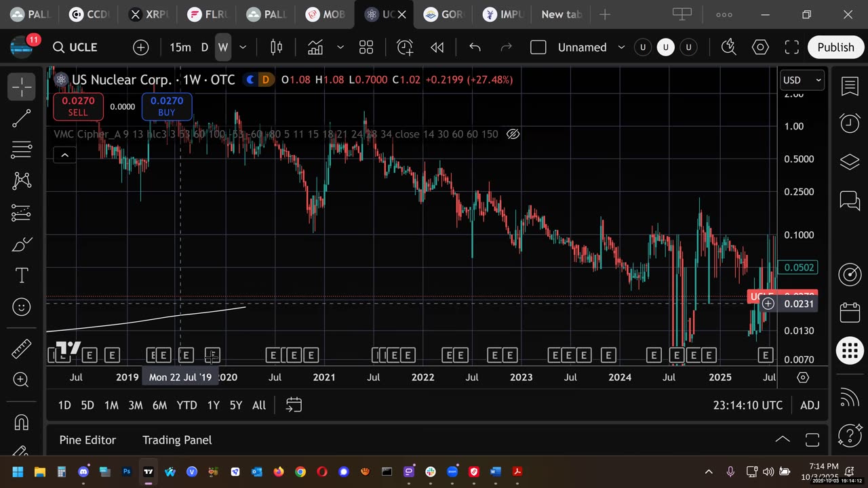Viewport: 868px width, 488px height.
Task: Activate the zoom in tool
Action: [22, 380]
